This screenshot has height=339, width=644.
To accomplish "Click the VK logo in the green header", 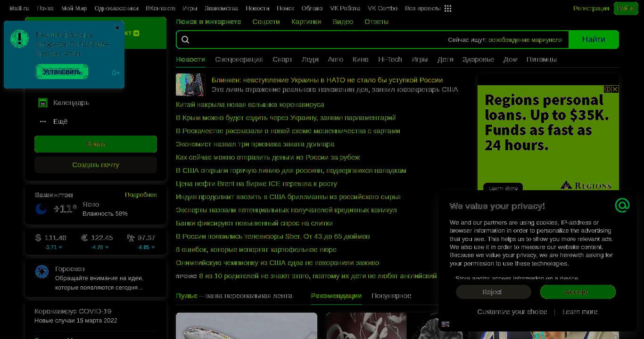I will (136, 33).
